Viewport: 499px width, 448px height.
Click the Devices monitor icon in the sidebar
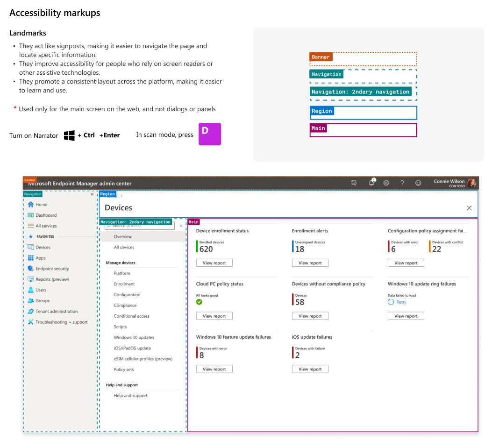(x=30, y=247)
